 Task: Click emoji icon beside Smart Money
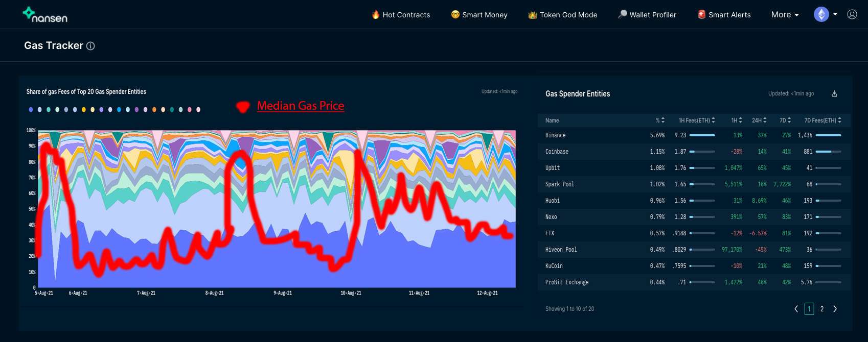tap(455, 14)
